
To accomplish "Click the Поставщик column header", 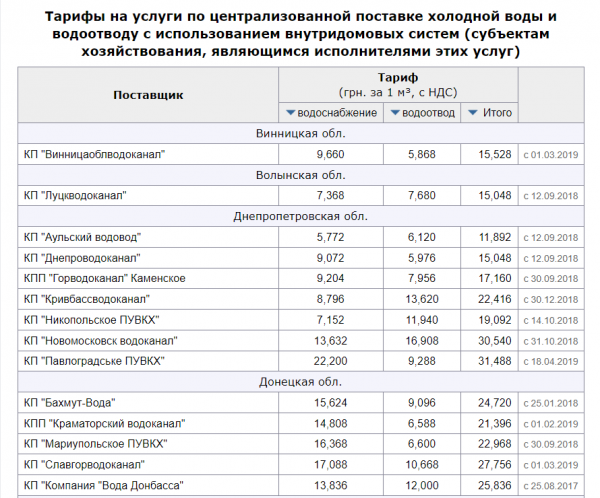I will [x=148, y=95].
